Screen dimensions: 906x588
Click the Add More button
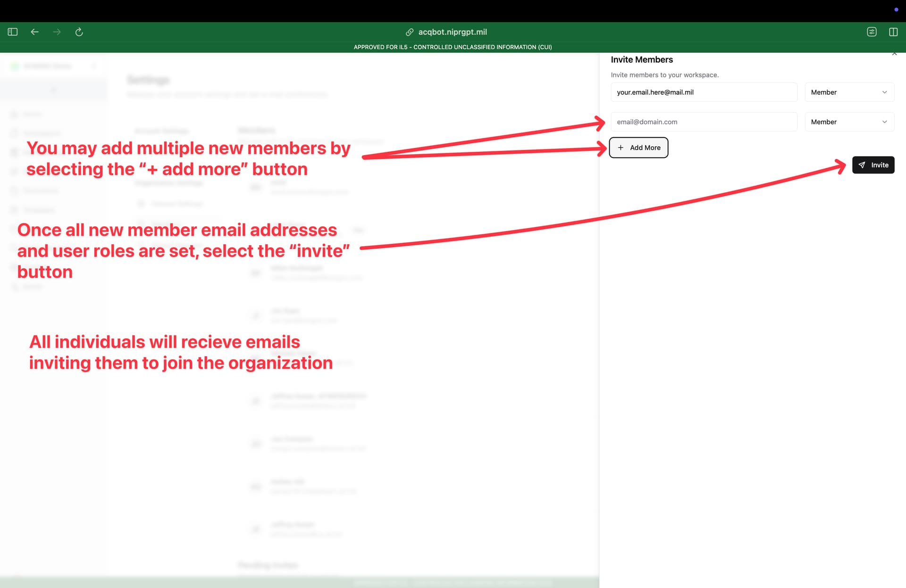(x=638, y=148)
